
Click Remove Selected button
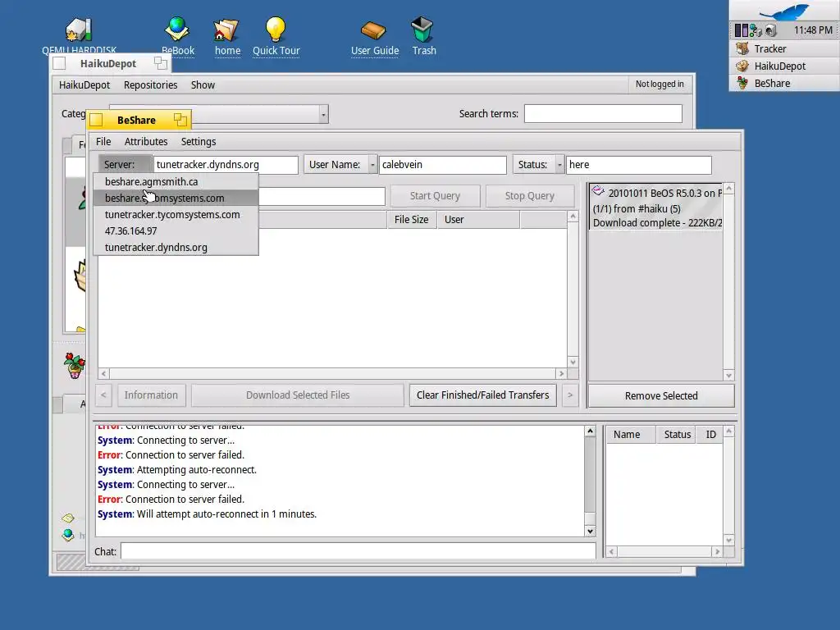click(x=661, y=395)
